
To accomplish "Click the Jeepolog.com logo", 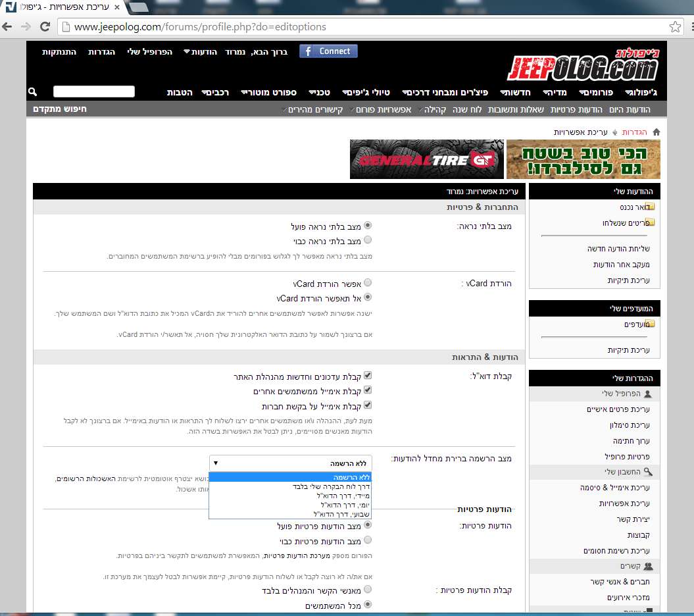I will click(583, 64).
